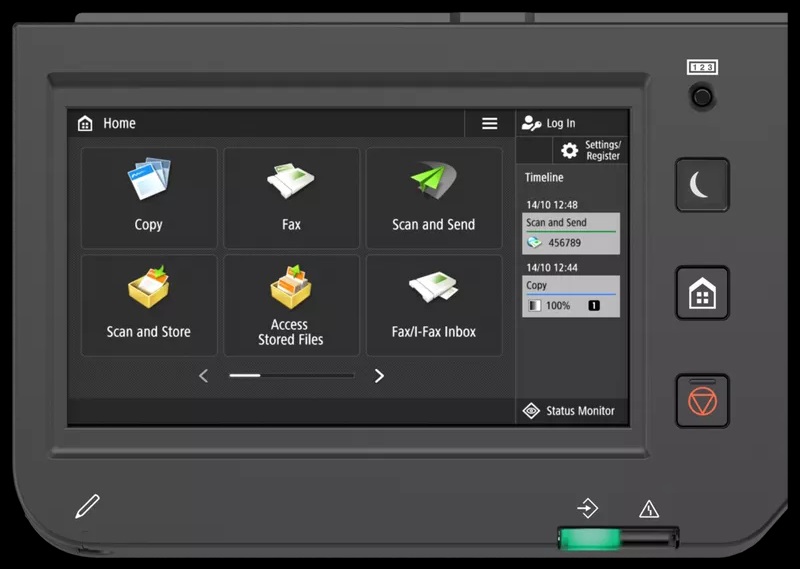Go to the previous home page

[x=204, y=376]
